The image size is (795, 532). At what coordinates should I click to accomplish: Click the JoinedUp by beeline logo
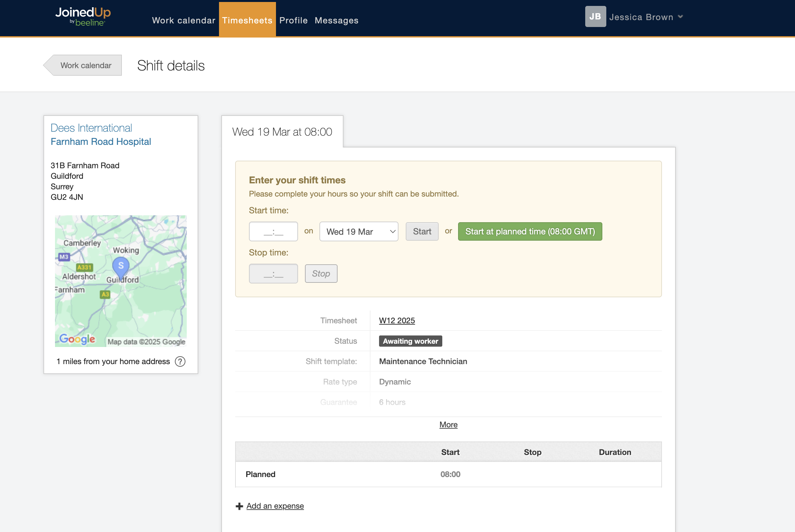click(83, 16)
